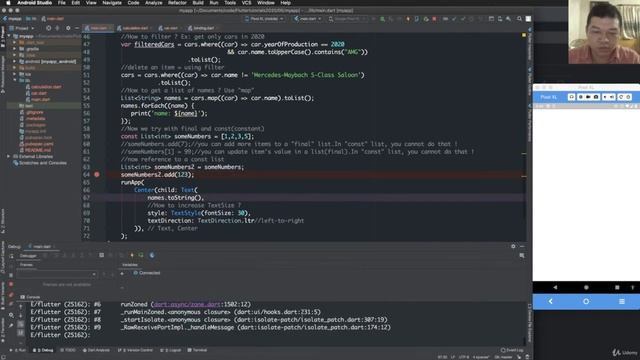The width and height of the screenshot is (640, 360).
Task: Open the Frames thread dropdown in Debugger
Action: click(56, 274)
